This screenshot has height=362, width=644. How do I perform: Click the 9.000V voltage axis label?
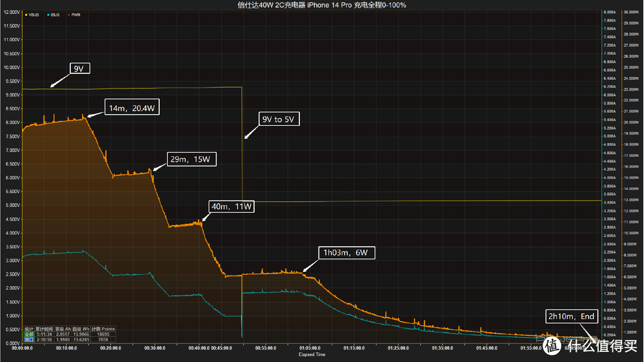coord(13,95)
